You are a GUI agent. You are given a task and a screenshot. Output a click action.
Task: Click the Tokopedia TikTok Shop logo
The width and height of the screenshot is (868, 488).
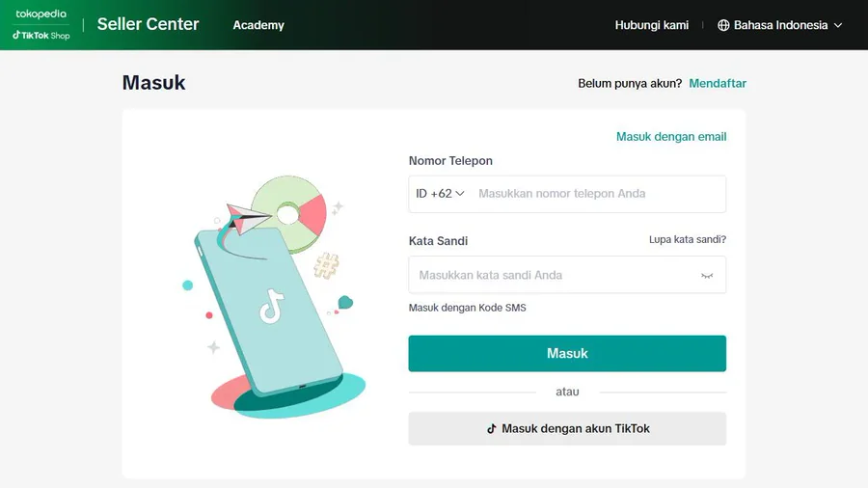pos(41,25)
